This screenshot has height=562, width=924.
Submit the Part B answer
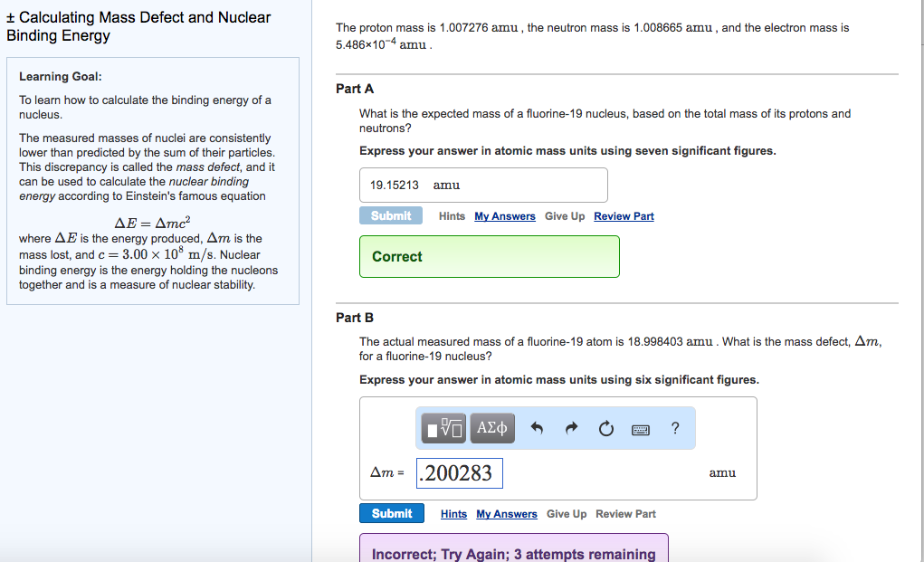click(391, 513)
